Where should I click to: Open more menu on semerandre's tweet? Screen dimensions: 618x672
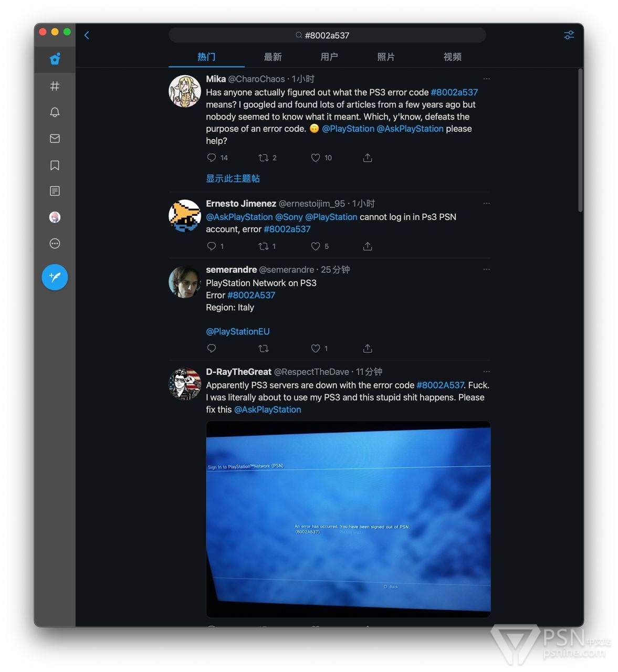coord(487,269)
